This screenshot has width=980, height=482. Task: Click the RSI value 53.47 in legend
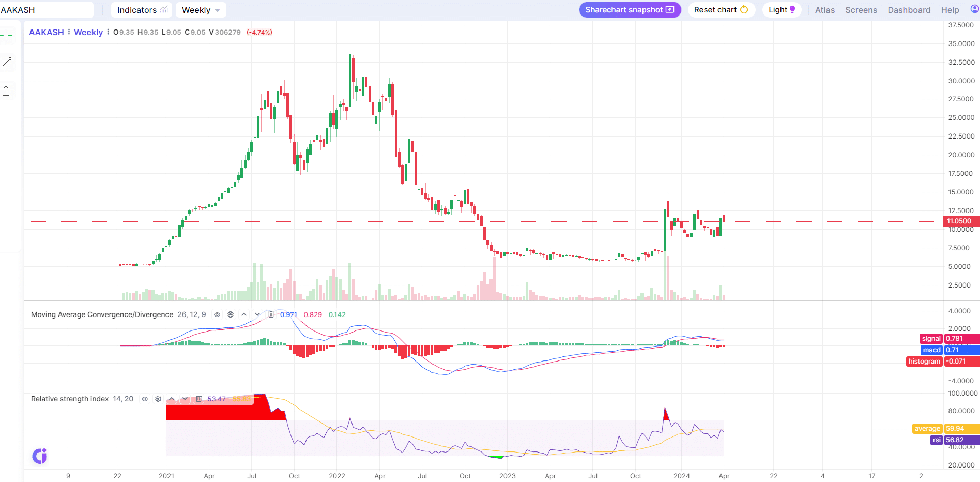coord(217,399)
